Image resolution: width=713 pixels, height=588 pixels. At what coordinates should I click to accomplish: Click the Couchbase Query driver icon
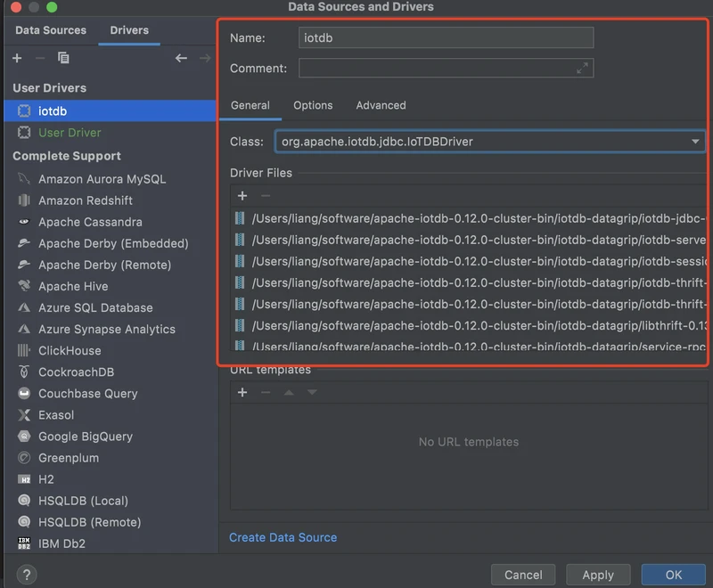[x=24, y=393]
